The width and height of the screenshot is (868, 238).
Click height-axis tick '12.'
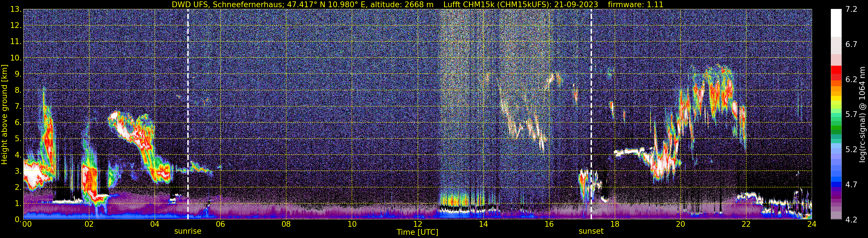(x=16, y=25)
